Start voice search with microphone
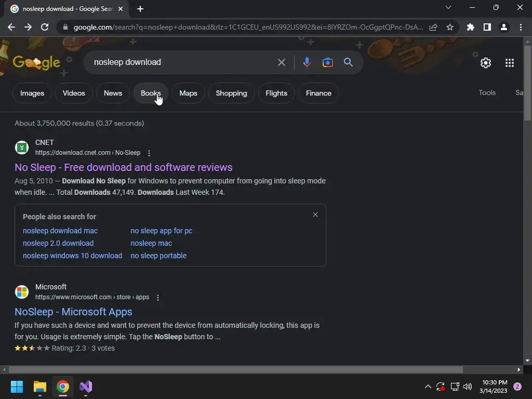Image resolution: width=532 pixels, height=399 pixels. pos(307,62)
